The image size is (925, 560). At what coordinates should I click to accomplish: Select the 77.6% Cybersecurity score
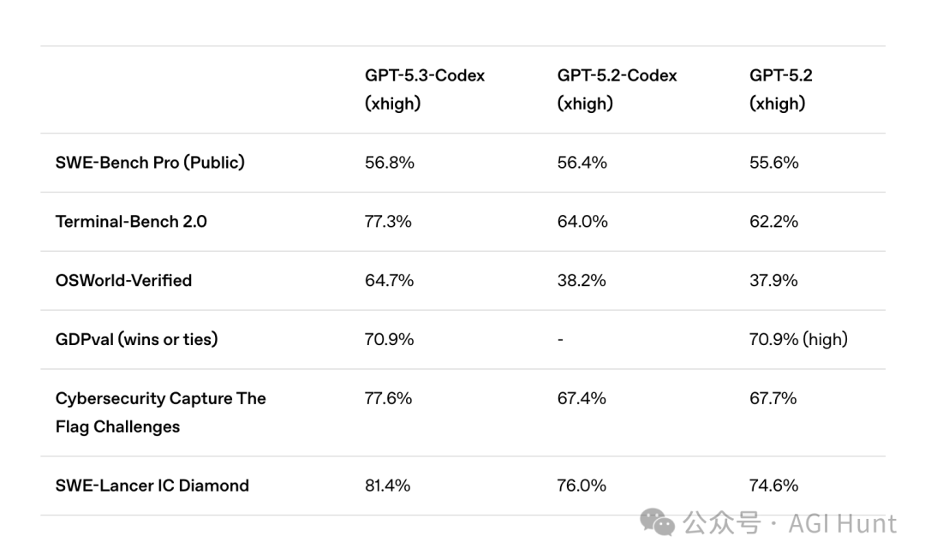pos(388,398)
